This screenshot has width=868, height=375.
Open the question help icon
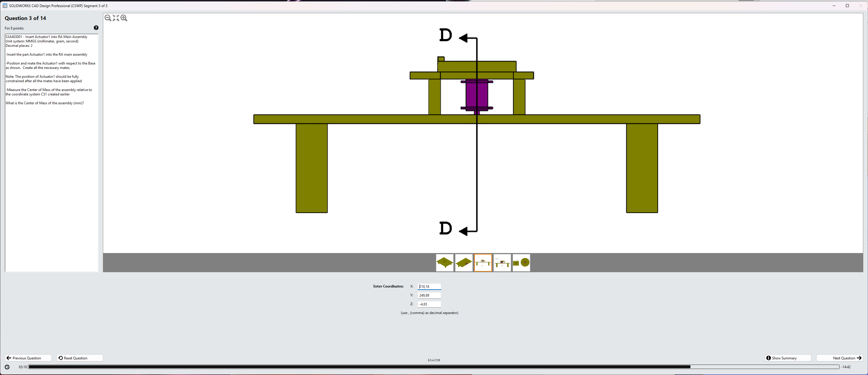coord(96,28)
